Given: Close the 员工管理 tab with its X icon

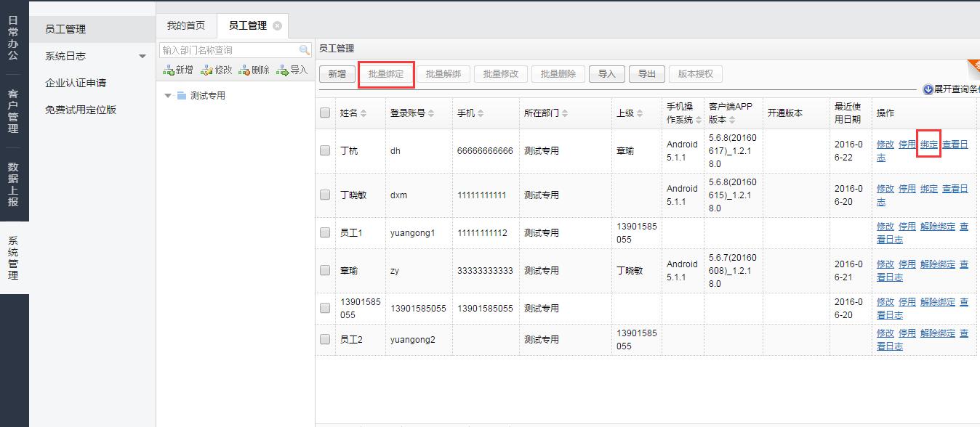Looking at the screenshot, I should click(277, 25).
